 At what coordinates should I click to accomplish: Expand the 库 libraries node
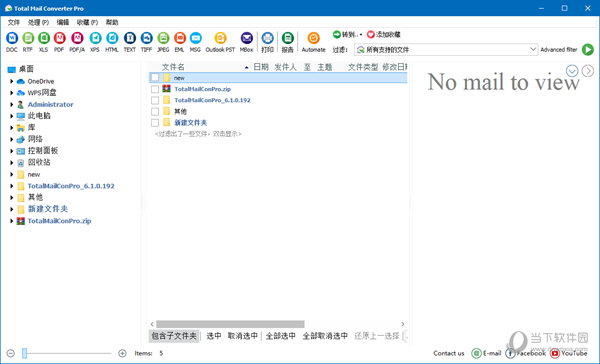click(x=11, y=127)
